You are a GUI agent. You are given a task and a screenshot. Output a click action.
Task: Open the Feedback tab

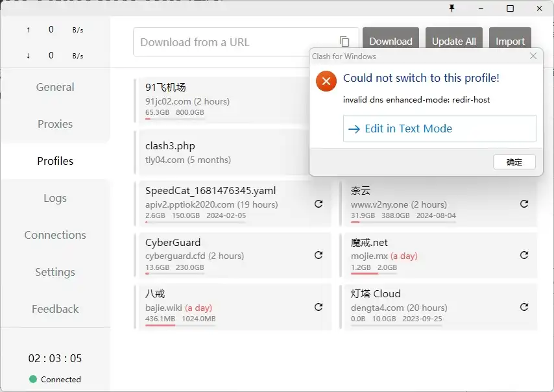pos(55,309)
